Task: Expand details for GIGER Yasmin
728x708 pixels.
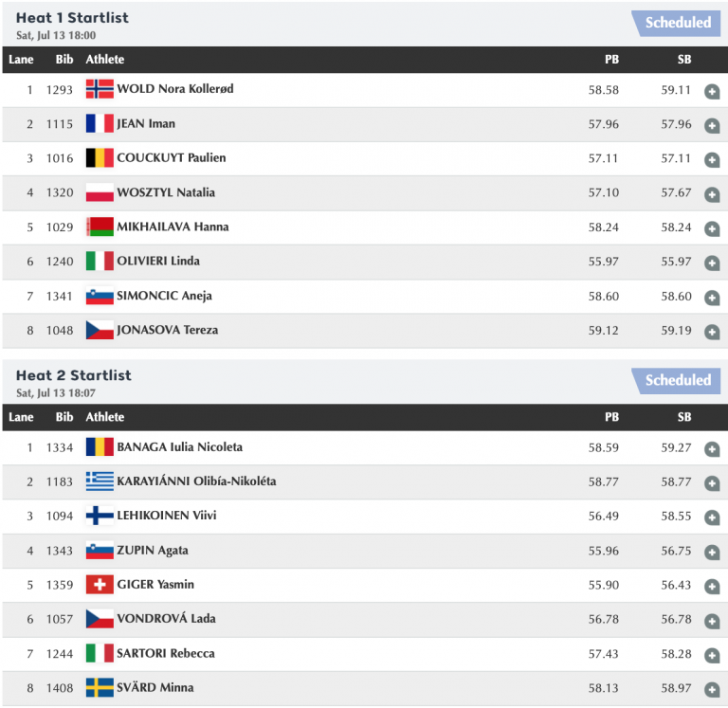Action: pos(712,588)
